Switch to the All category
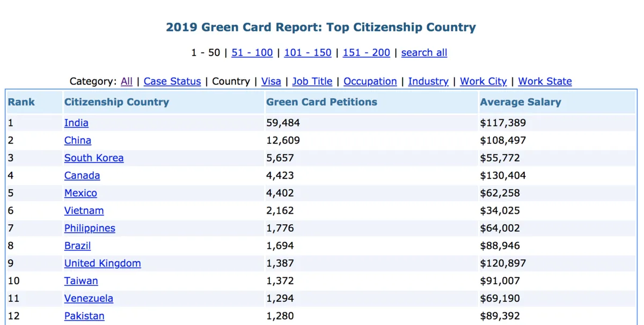The height and width of the screenshot is (325, 644). (x=126, y=82)
